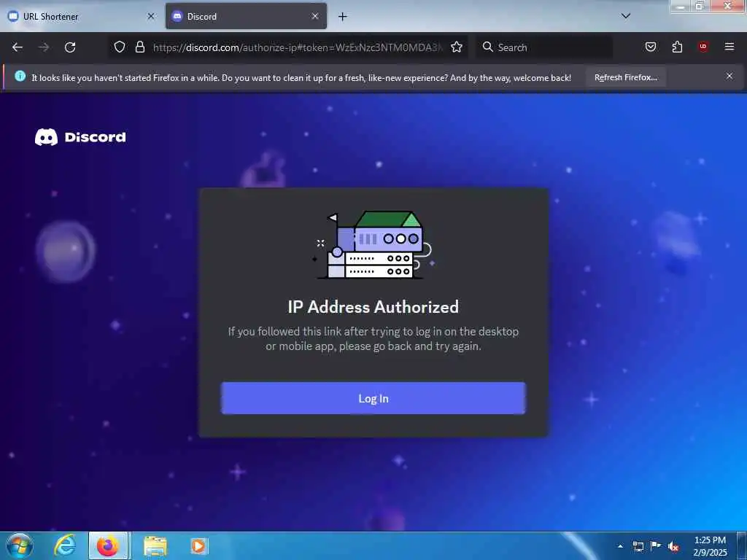The width and height of the screenshot is (747, 560).
Task: Go back to the previous page
Action: pyautogui.click(x=18, y=47)
